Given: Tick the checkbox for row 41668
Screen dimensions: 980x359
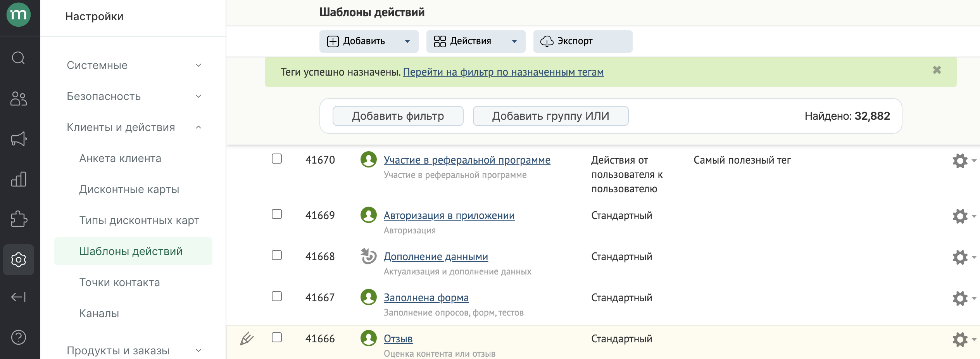Looking at the screenshot, I should 277,255.
